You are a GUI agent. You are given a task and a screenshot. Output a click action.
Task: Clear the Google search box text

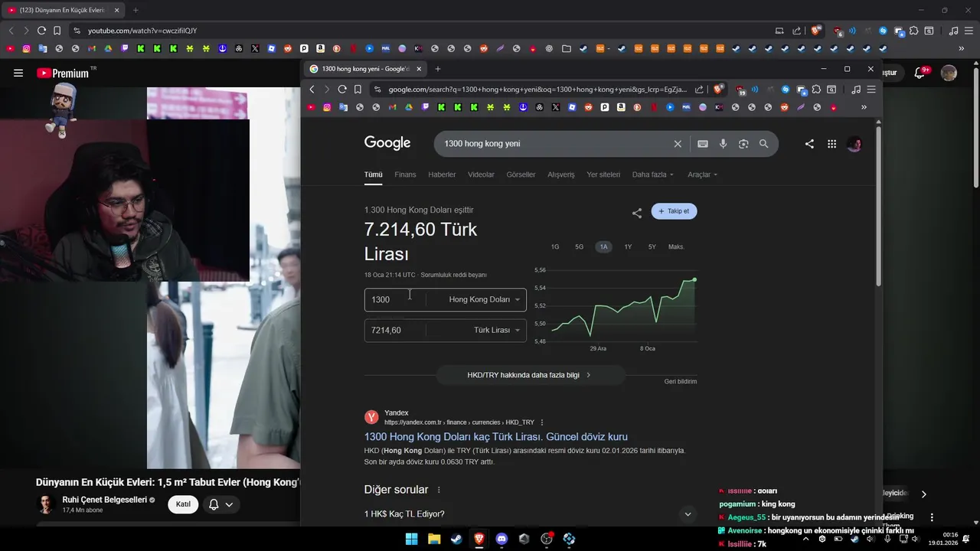[x=678, y=144]
